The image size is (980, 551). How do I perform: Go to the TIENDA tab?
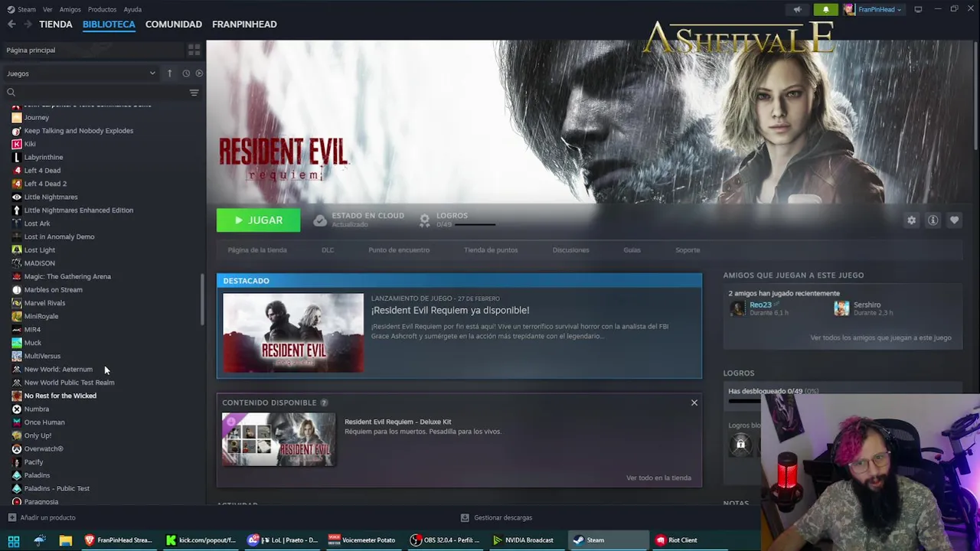pyautogui.click(x=56, y=24)
